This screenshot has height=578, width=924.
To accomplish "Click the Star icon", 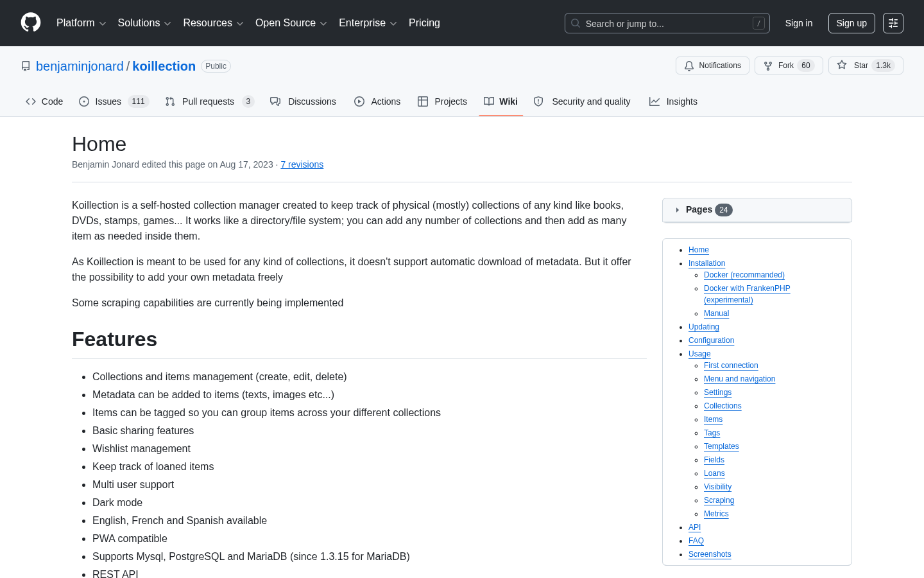I will click(842, 66).
